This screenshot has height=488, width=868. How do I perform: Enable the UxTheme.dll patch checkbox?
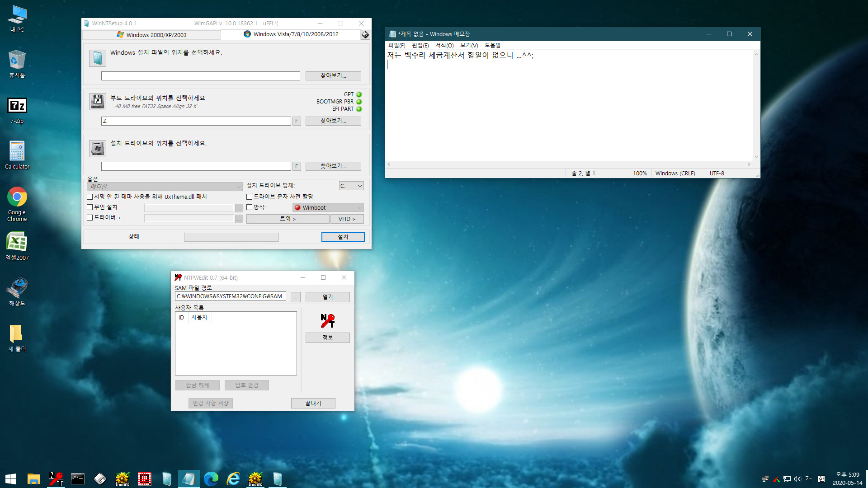(x=90, y=197)
